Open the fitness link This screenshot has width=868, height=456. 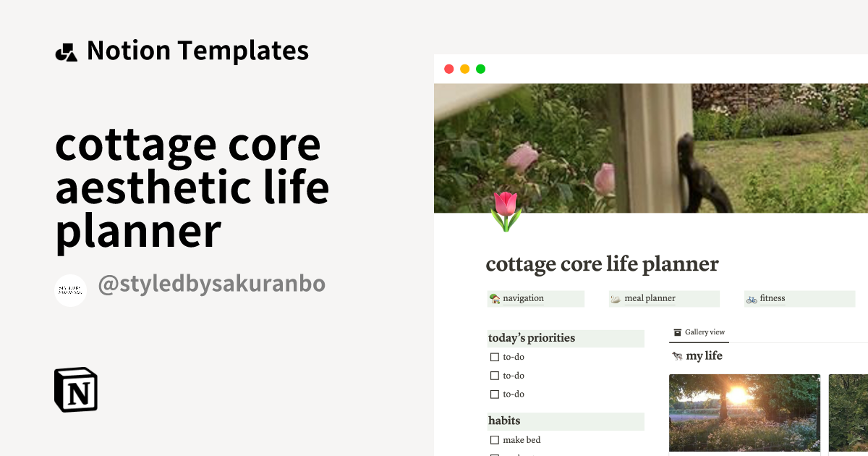(x=772, y=298)
